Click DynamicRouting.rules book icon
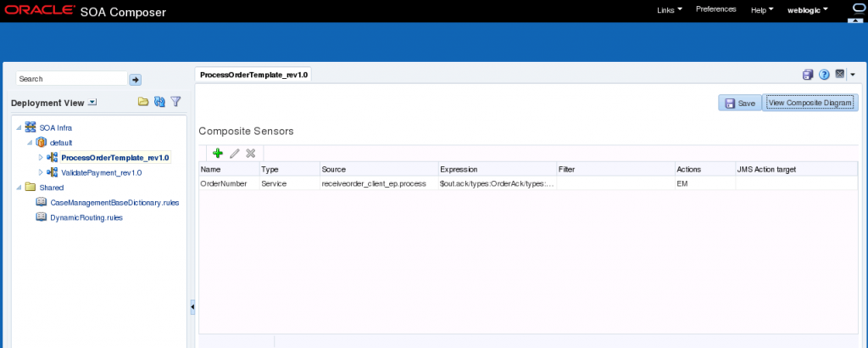Viewport: 868px width, 348px height. click(x=41, y=217)
